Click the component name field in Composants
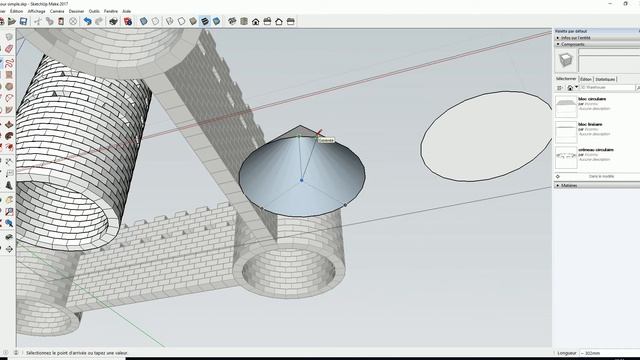This screenshot has width=640, height=360. pos(609,52)
